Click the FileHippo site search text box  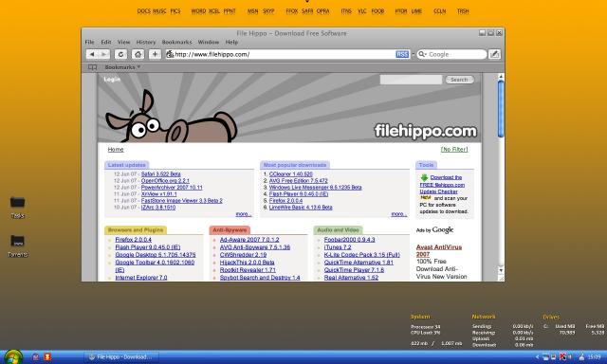(411, 80)
